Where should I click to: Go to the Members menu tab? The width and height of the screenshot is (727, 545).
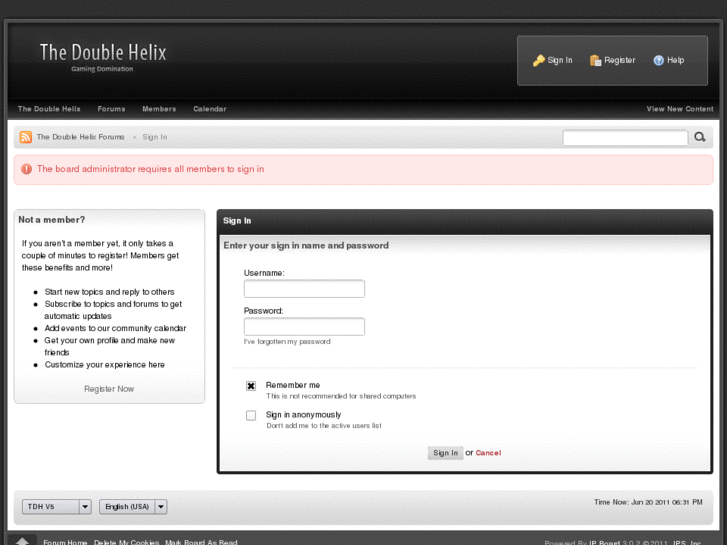point(159,109)
